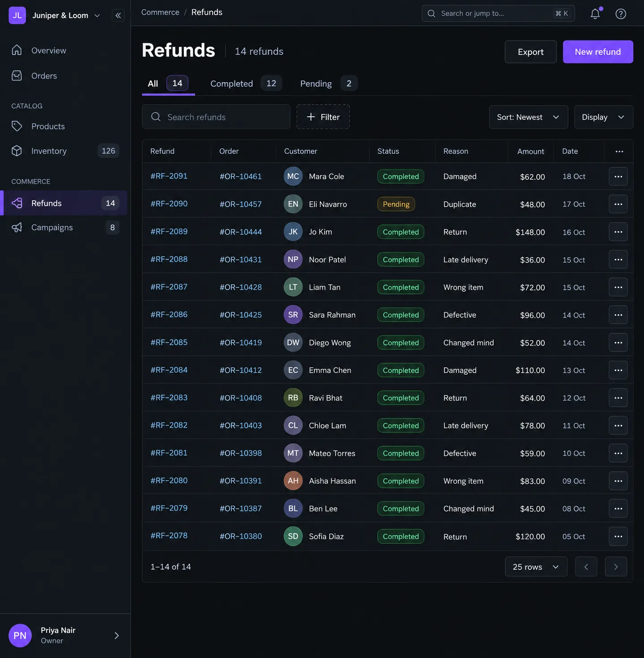Change the 25 rows per page dropdown
This screenshot has width=644, height=658.
pyautogui.click(x=536, y=567)
